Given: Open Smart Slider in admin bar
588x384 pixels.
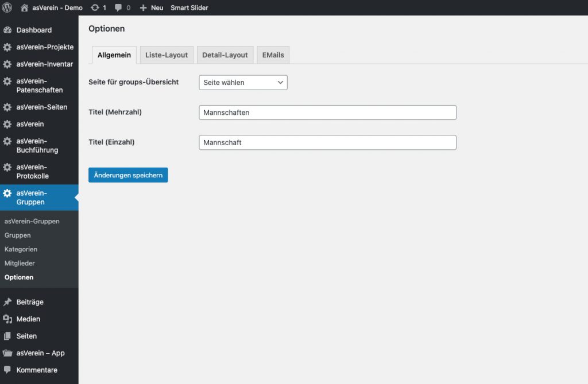Looking at the screenshot, I should pyautogui.click(x=189, y=7).
